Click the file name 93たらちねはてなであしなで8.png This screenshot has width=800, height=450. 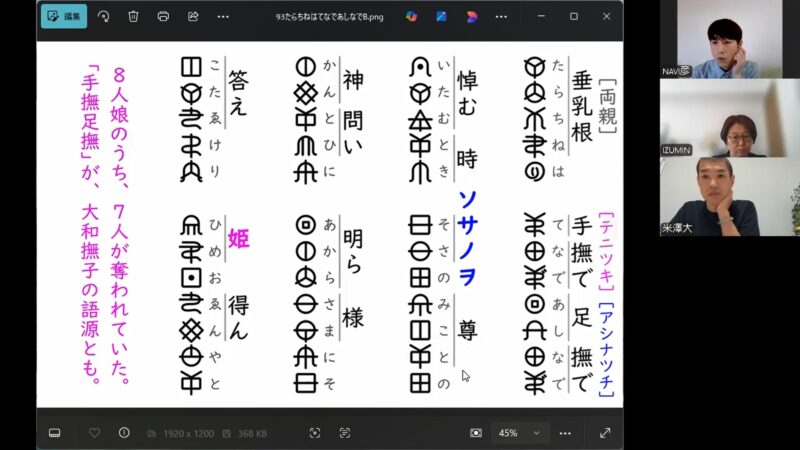point(330,17)
